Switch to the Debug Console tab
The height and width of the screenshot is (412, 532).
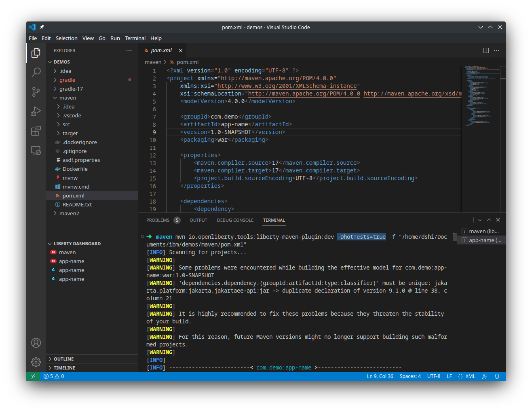[235, 220]
